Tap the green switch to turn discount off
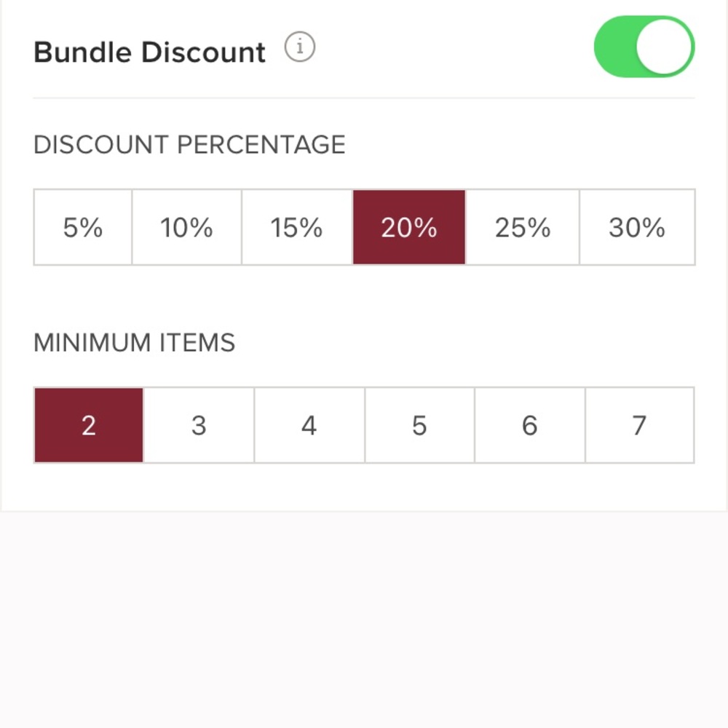This screenshot has width=728, height=728. [644, 47]
